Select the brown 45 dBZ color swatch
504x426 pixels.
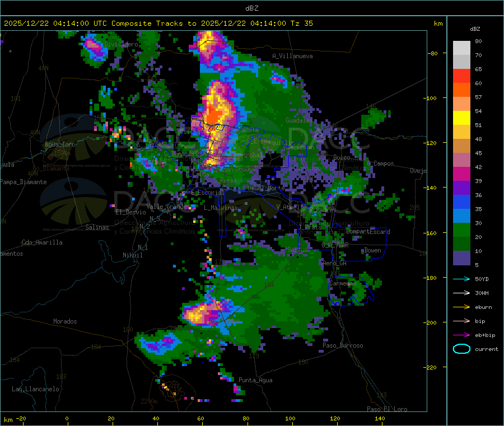461,146
